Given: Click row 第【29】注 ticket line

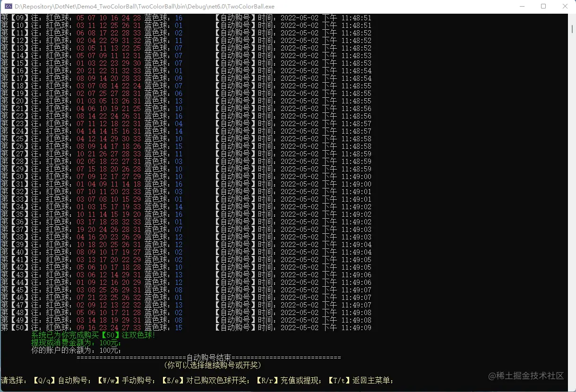Looking at the screenshot, I should (x=186, y=169).
